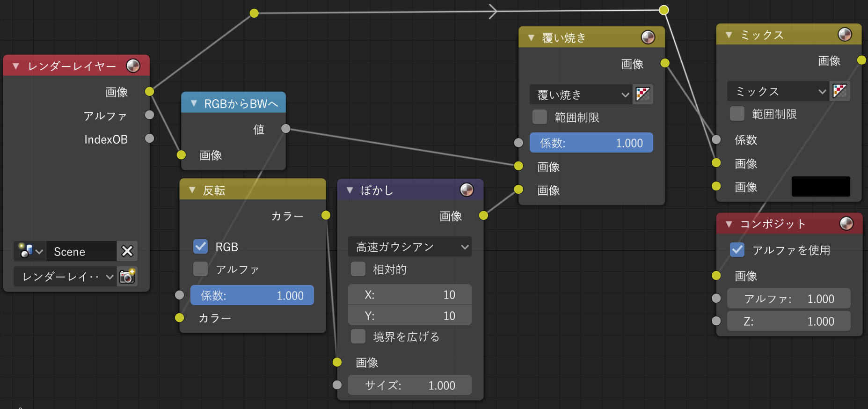Image resolution: width=868 pixels, height=409 pixels.
Task: Click upper 画像 input socket on 覆い焼き node
Action: coord(518,166)
